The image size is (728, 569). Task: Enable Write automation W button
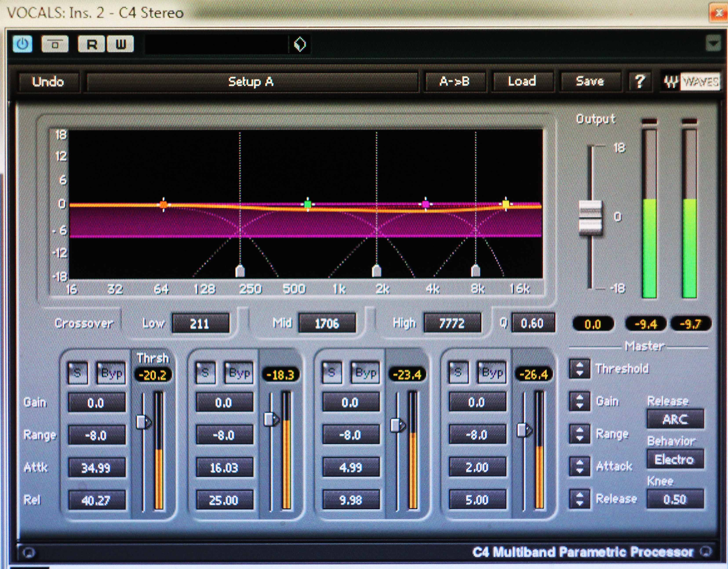point(120,44)
